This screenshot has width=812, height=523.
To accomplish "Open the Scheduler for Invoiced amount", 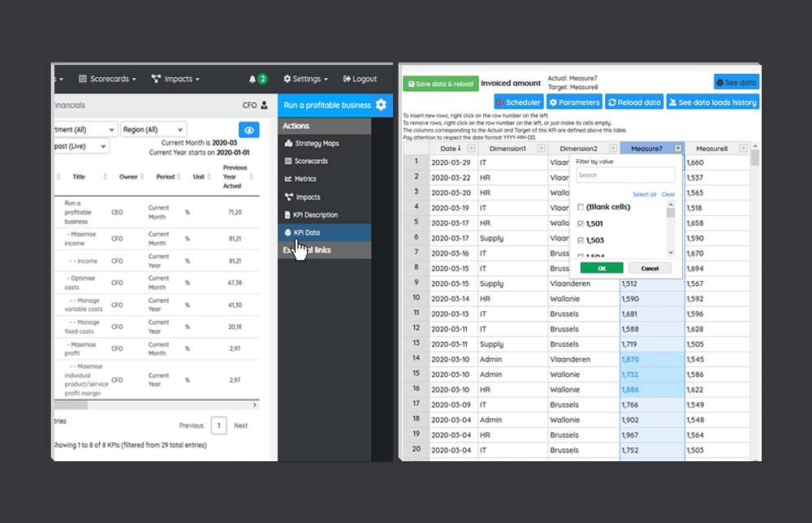I will click(518, 102).
